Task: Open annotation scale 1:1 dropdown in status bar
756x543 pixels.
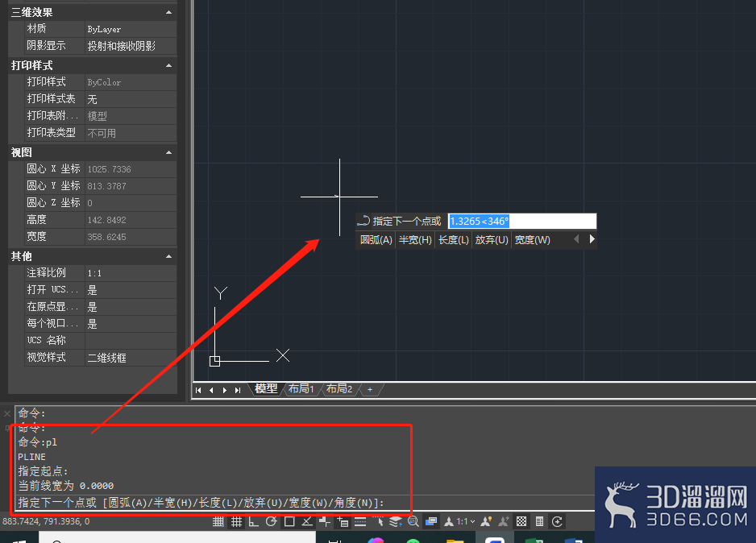Action: (x=465, y=521)
